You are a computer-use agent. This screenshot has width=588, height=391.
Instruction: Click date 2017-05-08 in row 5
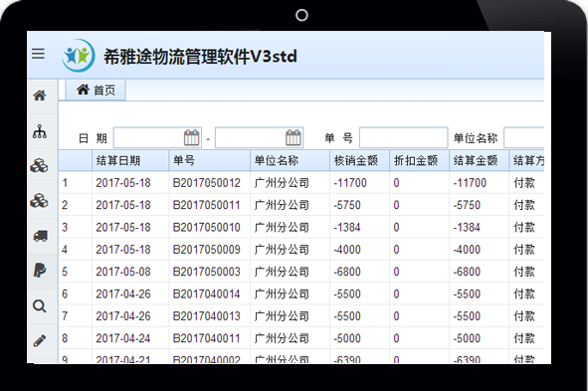(123, 272)
